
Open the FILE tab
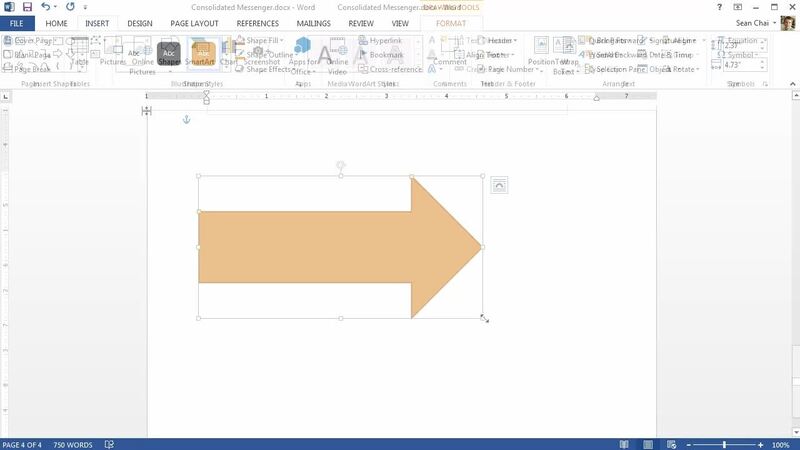16,22
